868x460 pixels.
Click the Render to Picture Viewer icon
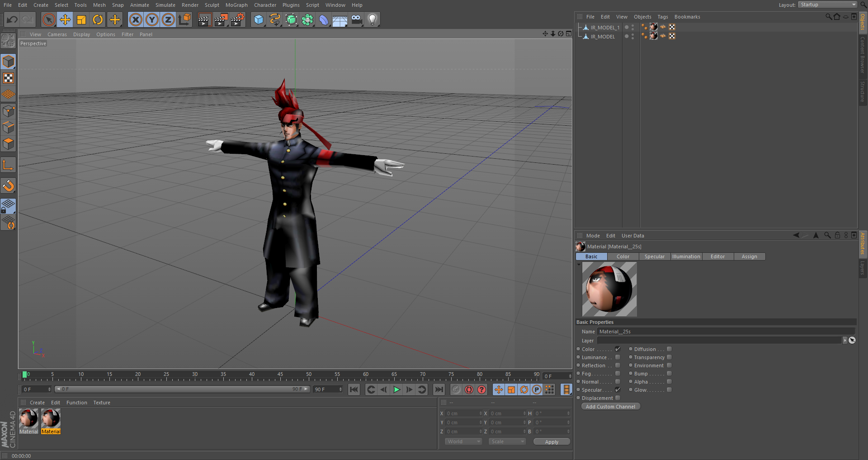pos(221,19)
